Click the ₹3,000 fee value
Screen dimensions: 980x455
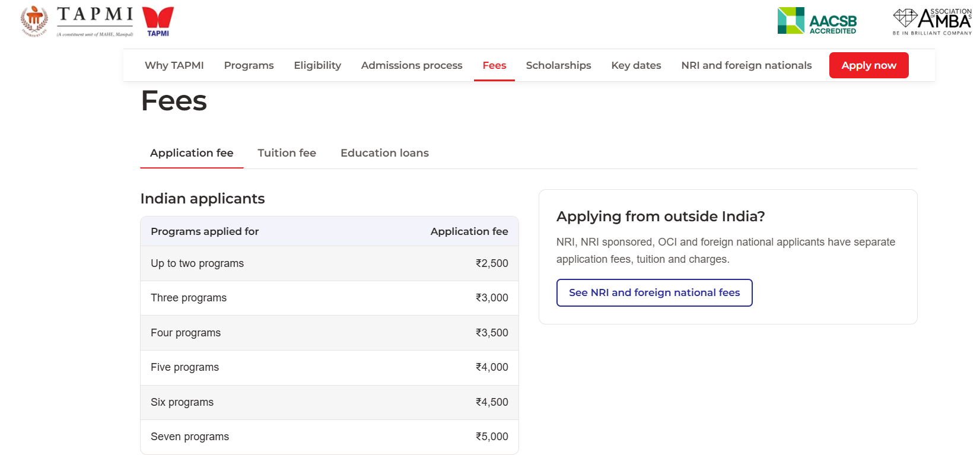click(x=492, y=298)
